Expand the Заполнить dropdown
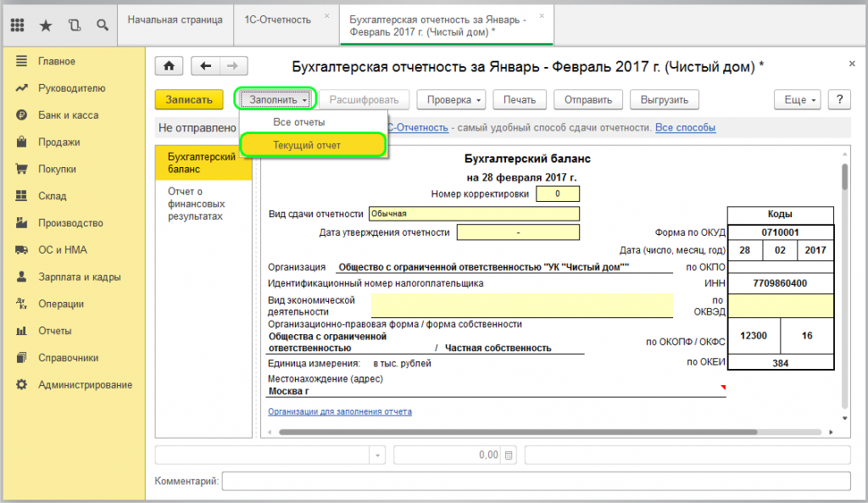Screen dimensions: 868x503 coord(275,100)
